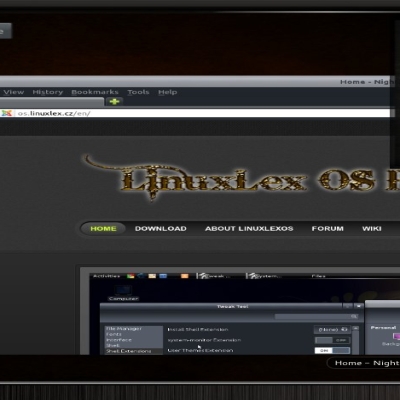Select the open browser tab
Image resolution: width=400 pixels, height=400 pixels.
(x=52, y=102)
